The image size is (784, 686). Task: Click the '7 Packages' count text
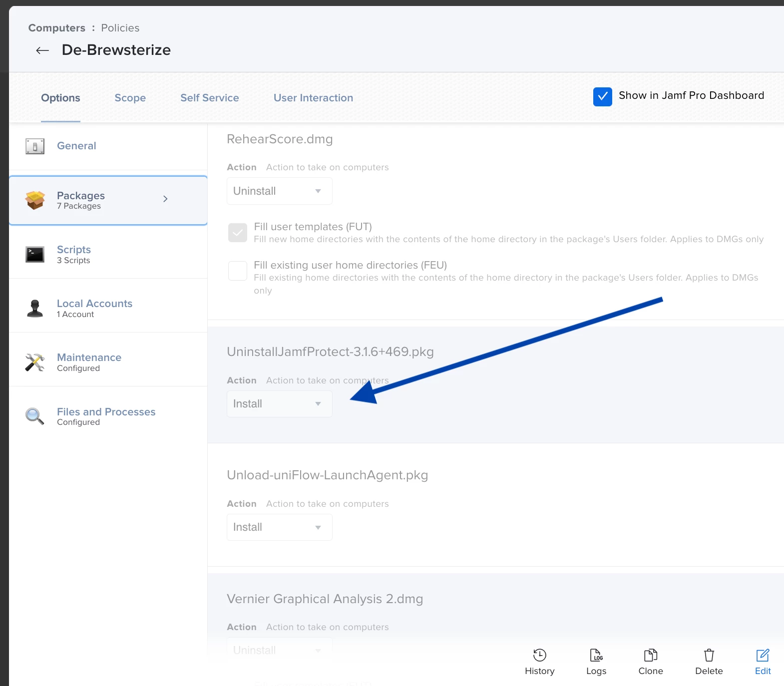point(79,206)
